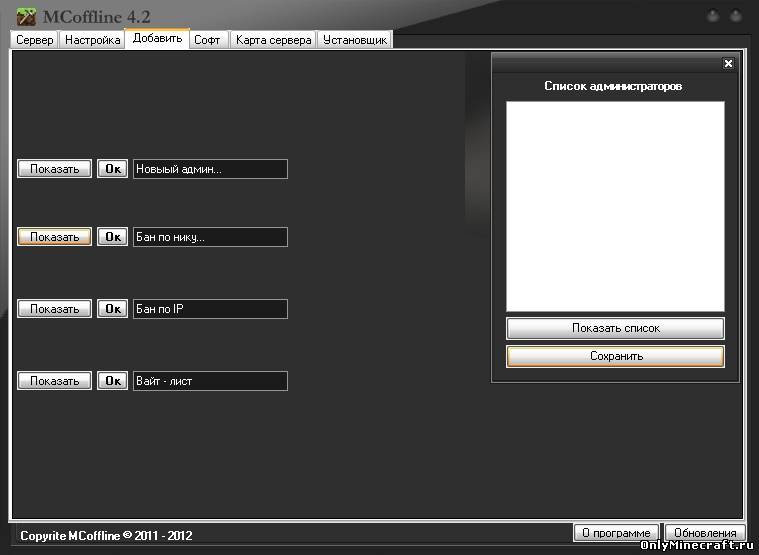The image size is (759, 555).
Task: Click into the Бан по IP input
Action: click(x=210, y=309)
